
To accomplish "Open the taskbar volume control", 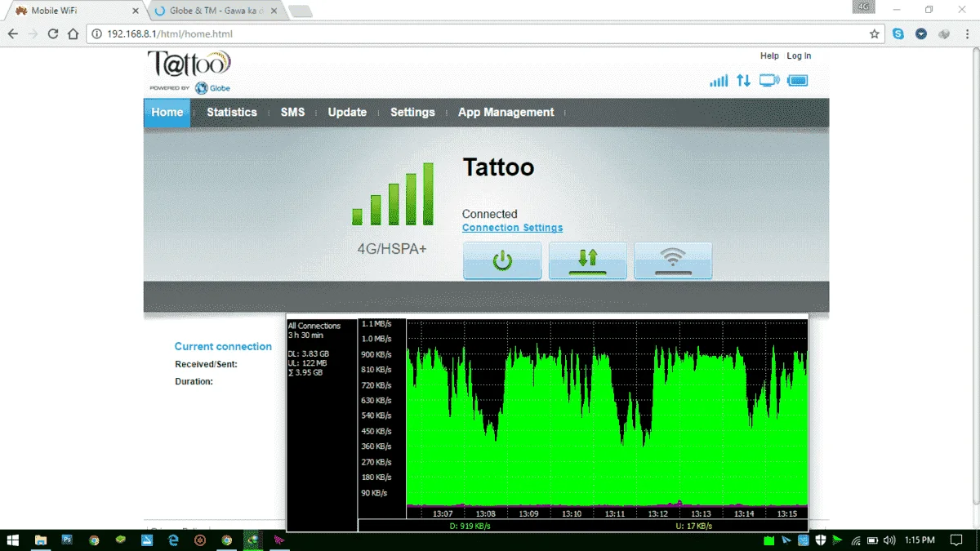I will pos(889,540).
